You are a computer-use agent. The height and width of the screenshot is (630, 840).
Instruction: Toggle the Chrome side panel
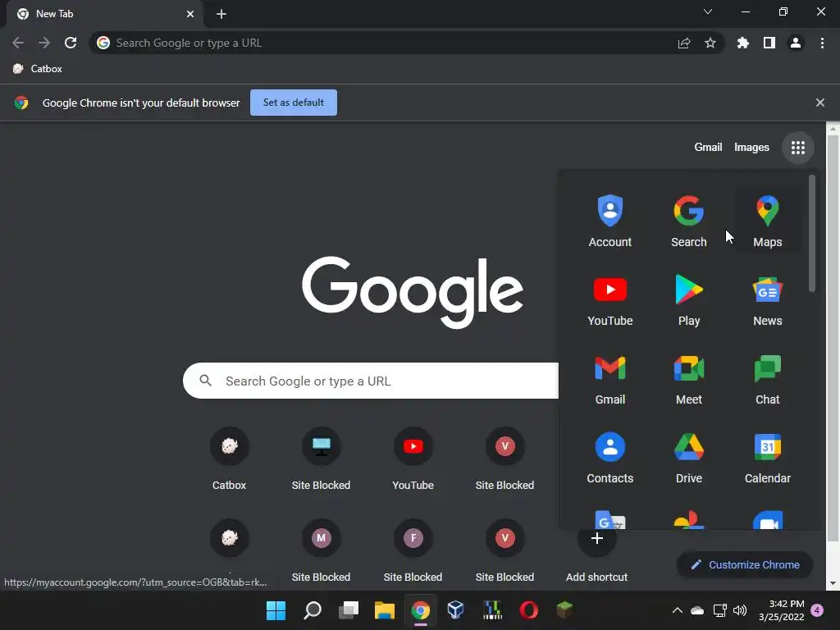(769, 43)
